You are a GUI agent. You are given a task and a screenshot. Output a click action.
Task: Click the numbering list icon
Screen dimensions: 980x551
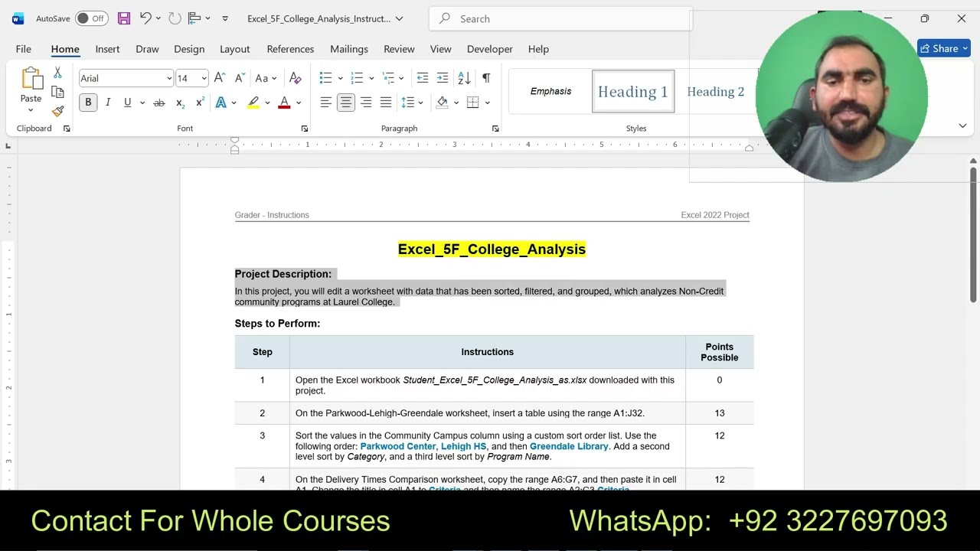tap(357, 78)
